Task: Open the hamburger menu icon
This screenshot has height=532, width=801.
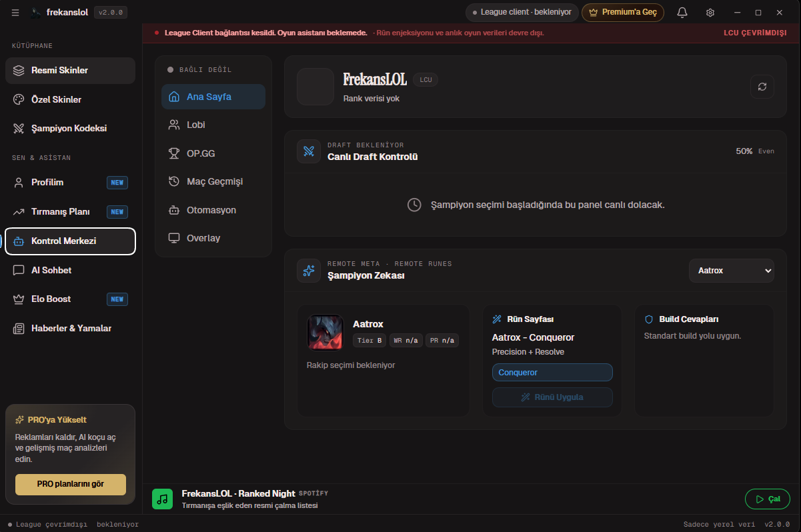Action: click(x=15, y=12)
